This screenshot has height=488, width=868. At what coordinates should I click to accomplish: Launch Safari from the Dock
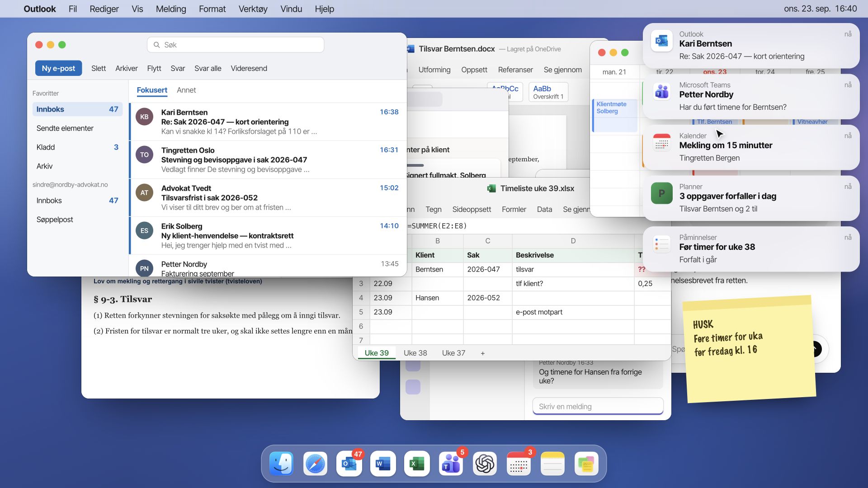point(315,464)
